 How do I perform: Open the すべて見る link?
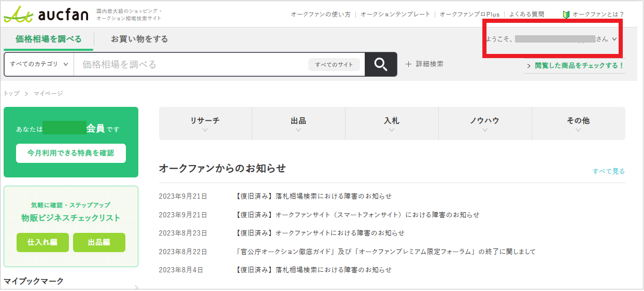(x=608, y=171)
